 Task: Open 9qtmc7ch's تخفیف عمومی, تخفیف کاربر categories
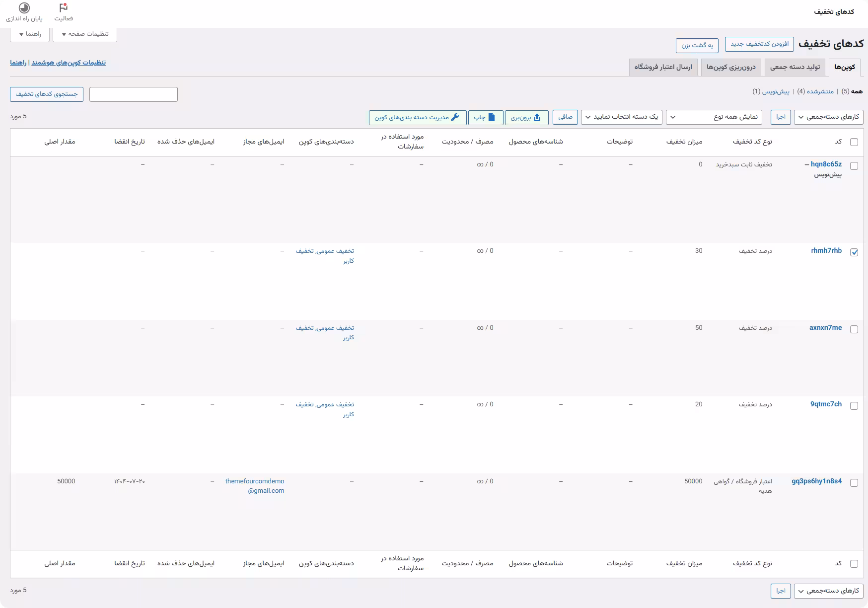click(x=325, y=409)
